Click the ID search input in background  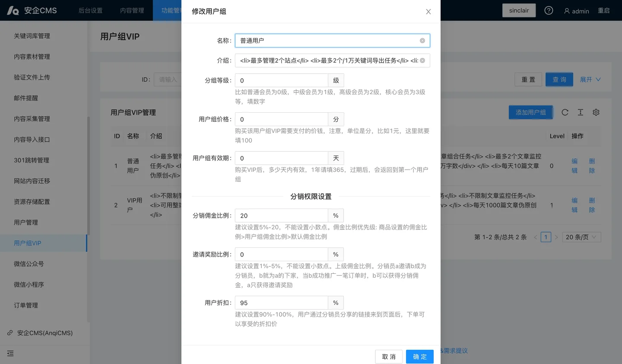[x=168, y=79]
